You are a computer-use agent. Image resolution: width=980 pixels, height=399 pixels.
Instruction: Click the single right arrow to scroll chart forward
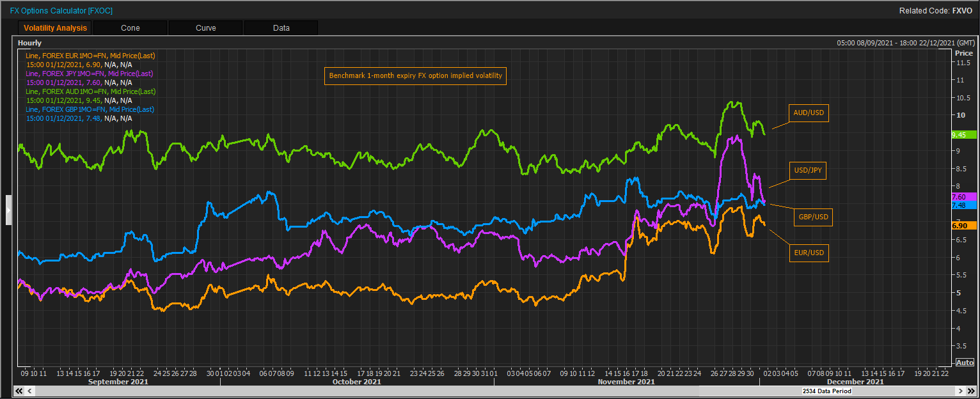coord(961,391)
